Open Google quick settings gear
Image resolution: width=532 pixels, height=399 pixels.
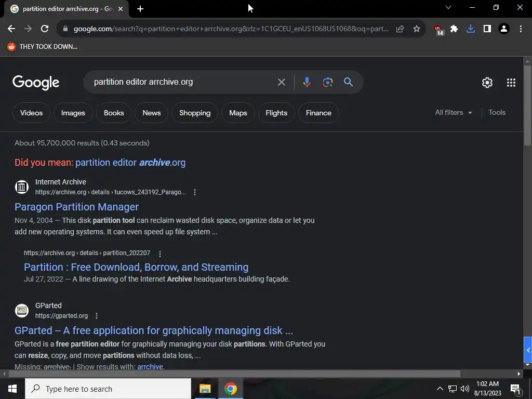point(487,83)
